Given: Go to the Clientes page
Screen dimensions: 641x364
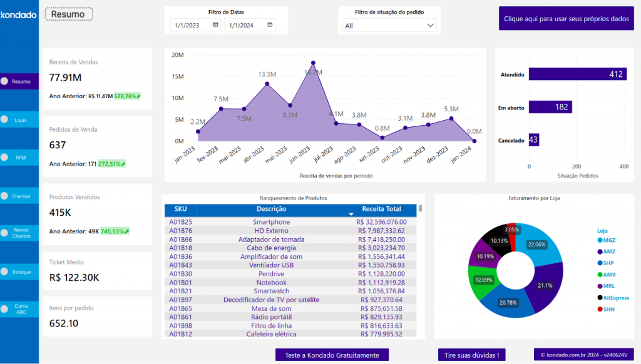Looking at the screenshot, I should (21, 196).
